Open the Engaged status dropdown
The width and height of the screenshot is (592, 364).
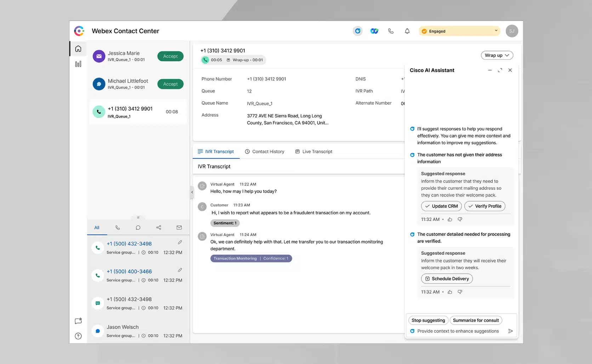click(x=460, y=31)
